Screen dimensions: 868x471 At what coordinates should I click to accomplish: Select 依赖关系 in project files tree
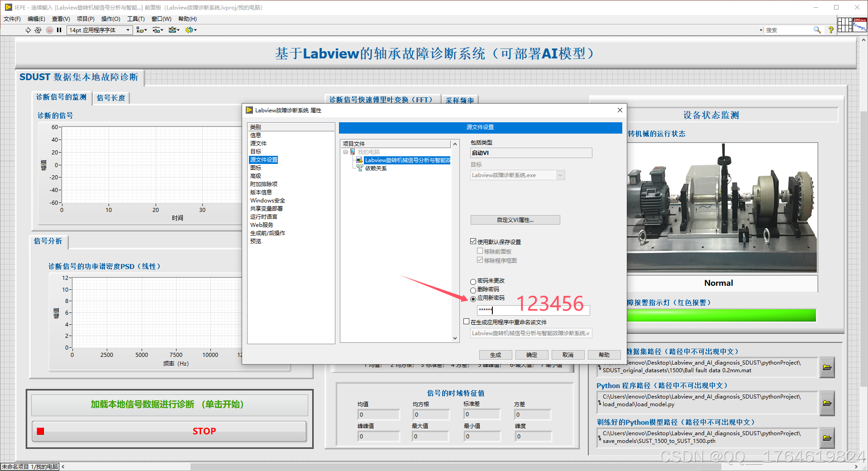pyautogui.click(x=376, y=168)
